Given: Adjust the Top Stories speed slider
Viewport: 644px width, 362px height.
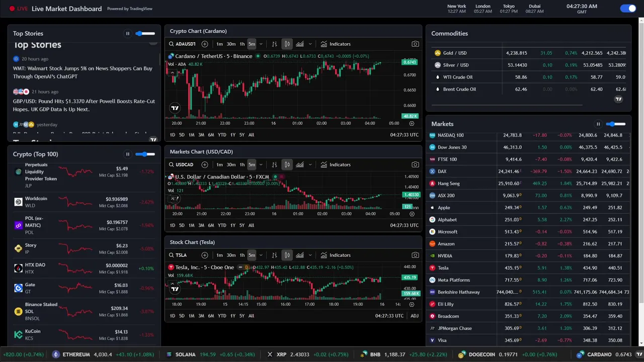Looking at the screenshot, I should [x=145, y=34].
